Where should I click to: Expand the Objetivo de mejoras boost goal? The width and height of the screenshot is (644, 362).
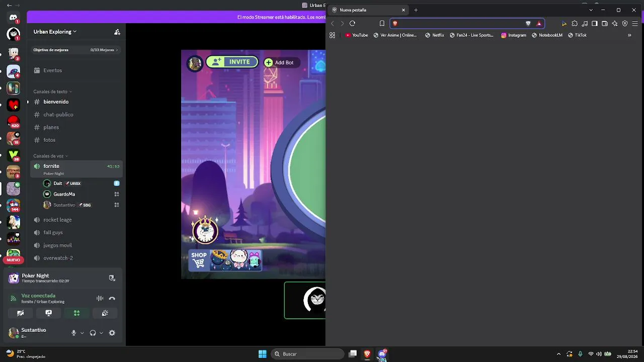(x=75, y=50)
